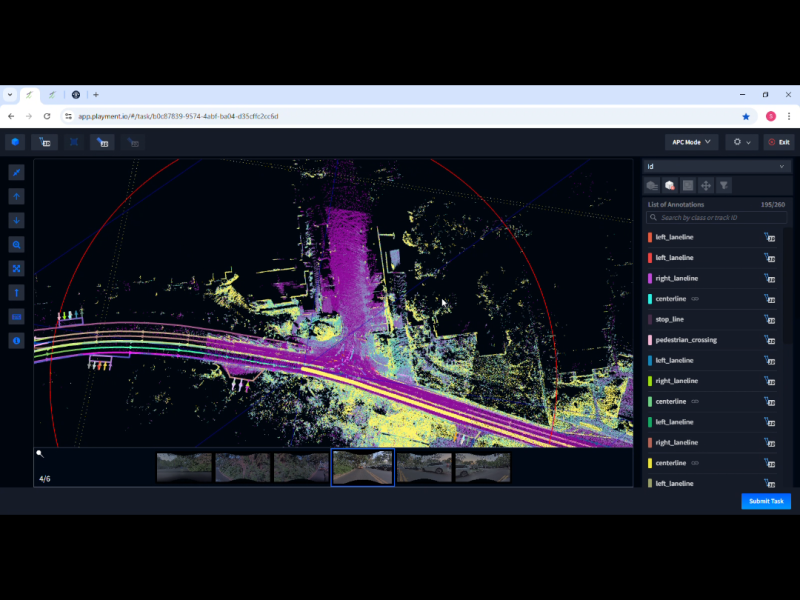Click the fit-to-screen expand arrows icon
Image resolution: width=800 pixels, height=600 pixels.
(16, 268)
